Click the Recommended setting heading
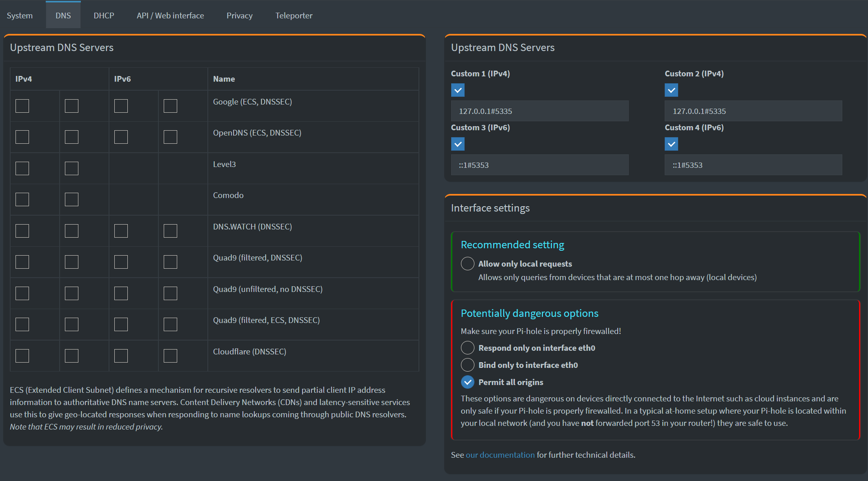868x481 pixels. 512,245
